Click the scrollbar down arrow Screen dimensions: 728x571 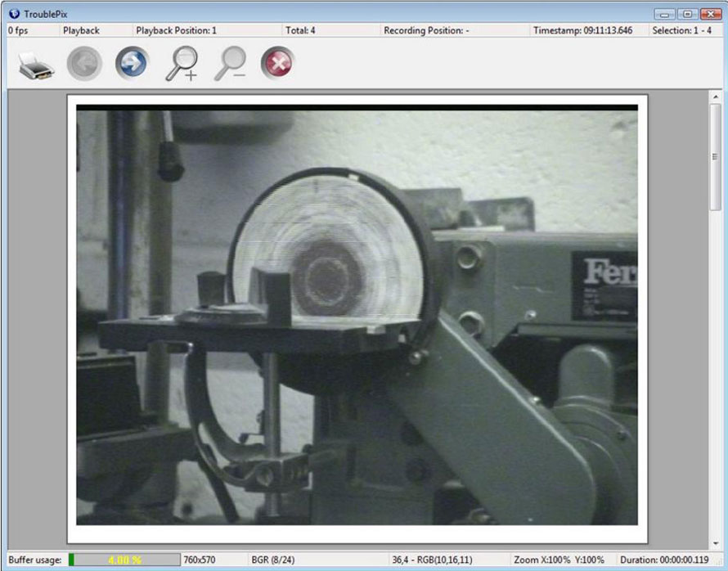point(715,543)
